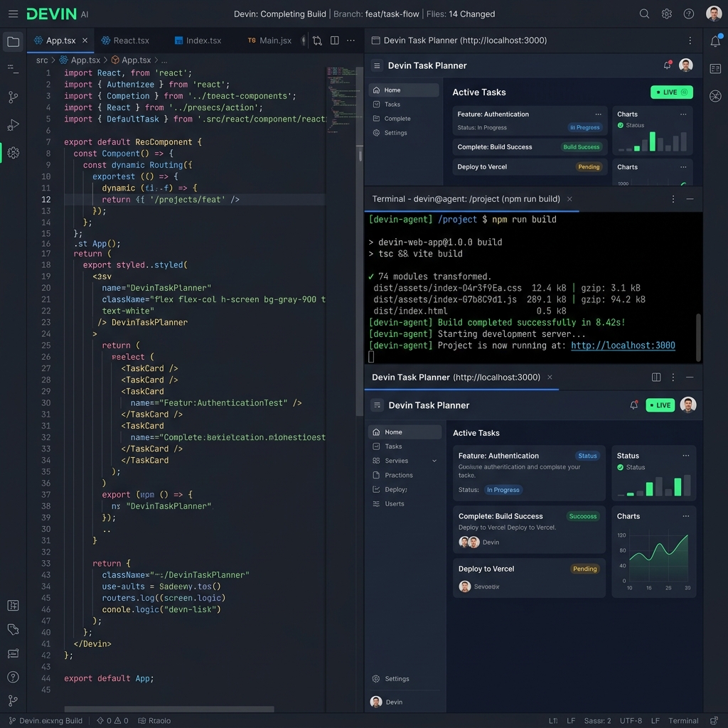Click the help icon in lower activity bar

(14, 677)
